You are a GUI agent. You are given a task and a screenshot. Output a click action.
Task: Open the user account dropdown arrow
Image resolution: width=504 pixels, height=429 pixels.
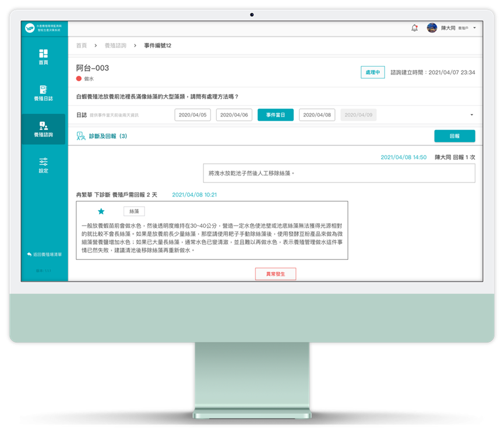tap(475, 28)
